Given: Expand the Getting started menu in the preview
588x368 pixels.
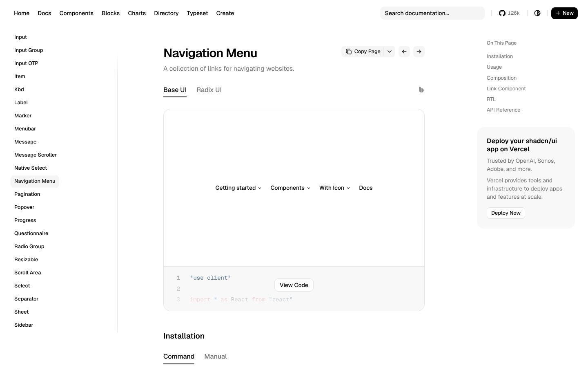Looking at the screenshot, I should point(238,188).
